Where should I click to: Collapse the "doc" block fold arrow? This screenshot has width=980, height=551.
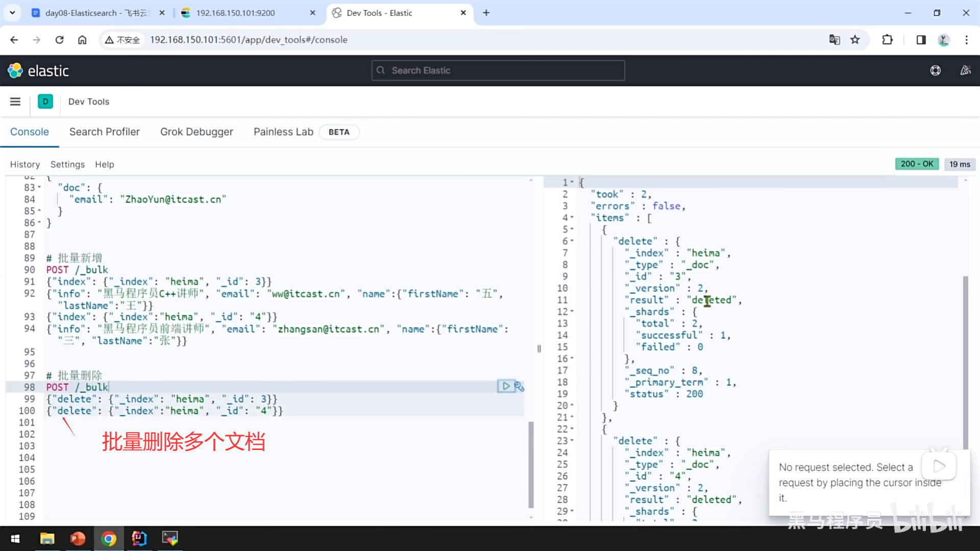coord(39,187)
